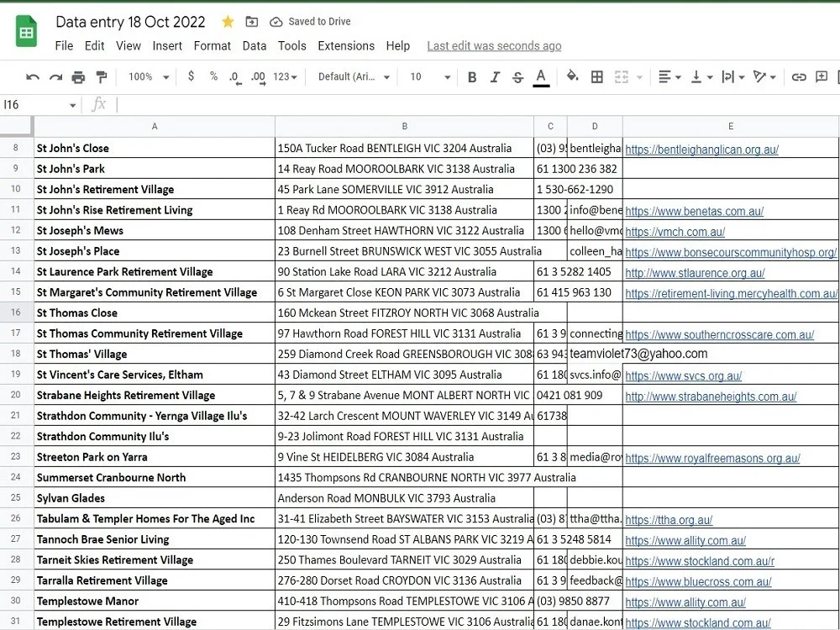The width and height of the screenshot is (840, 630).
Task: Open the stlaurence.org.au link
Action: 695,273
